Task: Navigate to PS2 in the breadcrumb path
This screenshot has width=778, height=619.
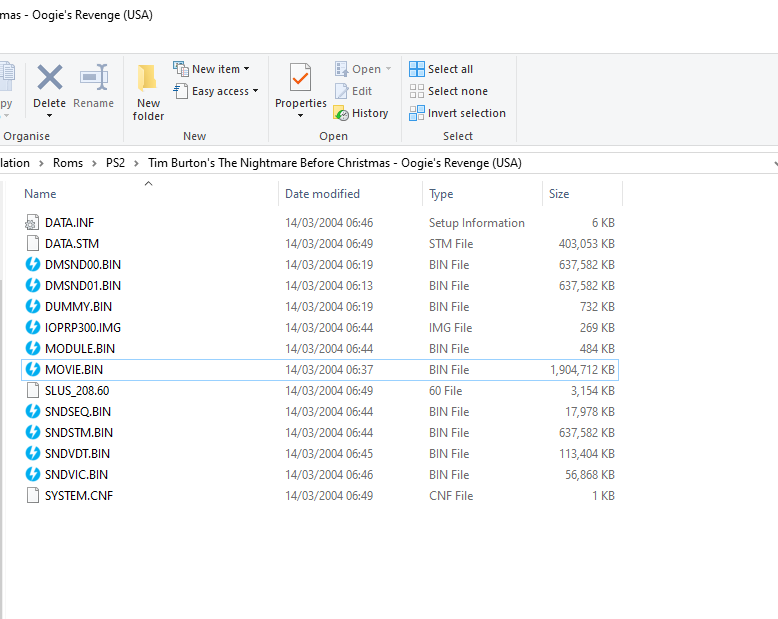Action: tap(115, 162)
